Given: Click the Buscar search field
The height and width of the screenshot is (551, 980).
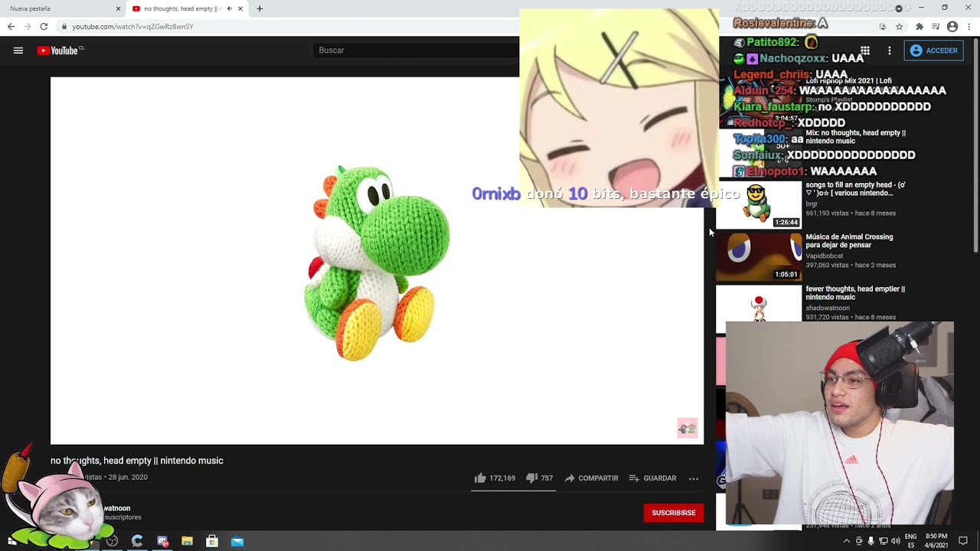Looking at the screenshot, I should 417,51.
